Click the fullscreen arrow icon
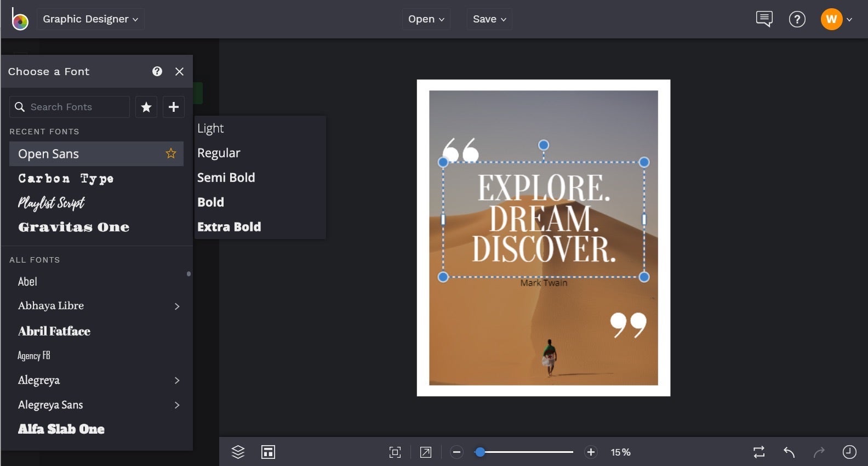This screenshot has height=466, width=868. (426, 452)
